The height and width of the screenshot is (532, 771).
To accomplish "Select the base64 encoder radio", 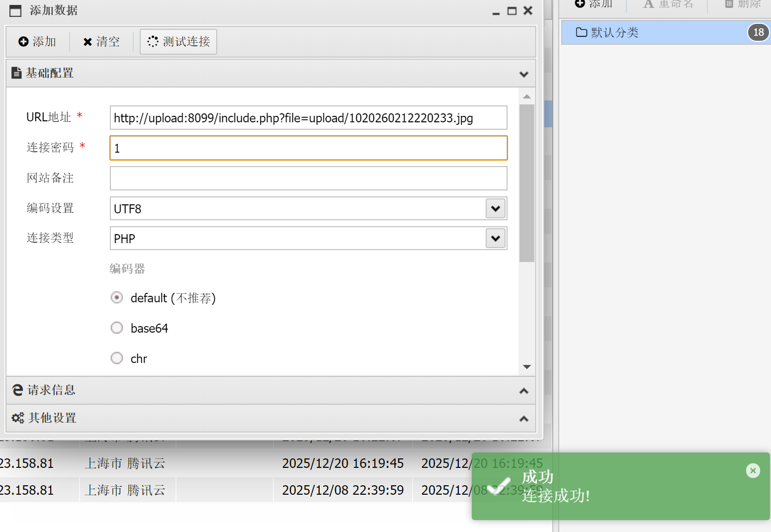I will click(117, 328).
